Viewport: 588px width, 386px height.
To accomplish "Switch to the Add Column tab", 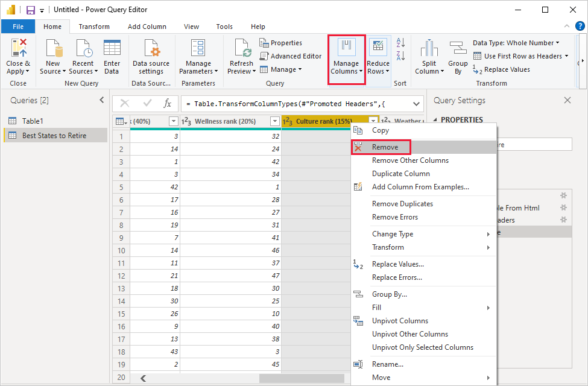I will [x=147, y=27].
